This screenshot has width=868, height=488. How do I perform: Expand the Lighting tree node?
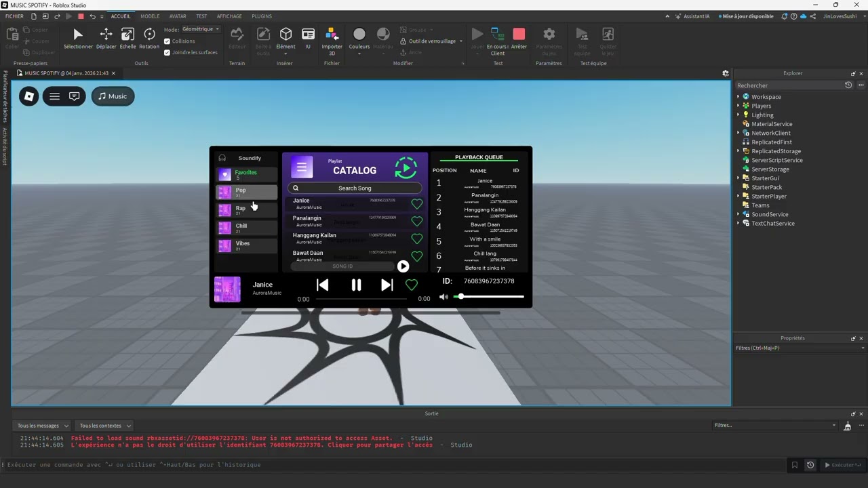(738, 115)
